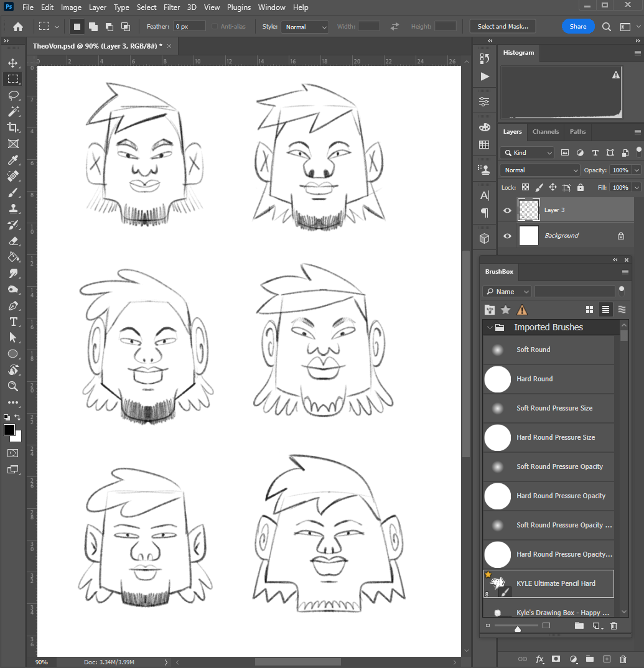644x668 pixels.
Task: Open the Layer menu
Action: pos(98,7)
